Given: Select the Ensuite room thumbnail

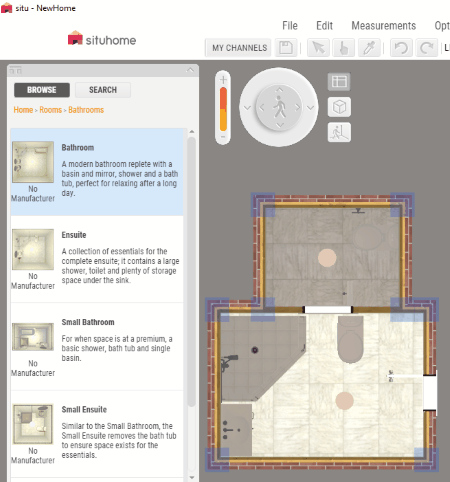Looking at the screenshot, I should click(33, 249).
